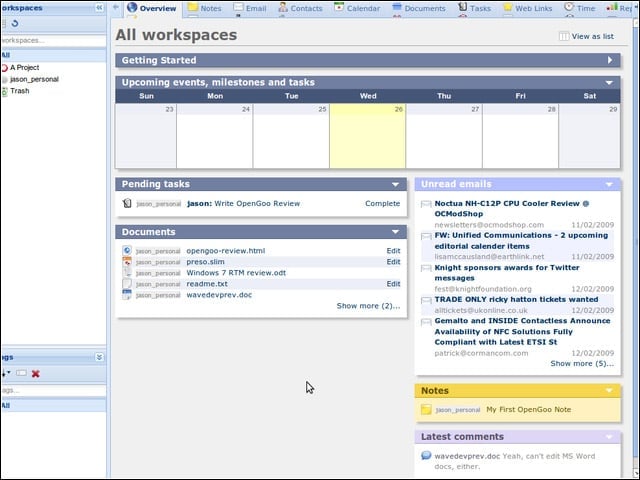Click envelope icon beside Noctua email

pos(426,204)
